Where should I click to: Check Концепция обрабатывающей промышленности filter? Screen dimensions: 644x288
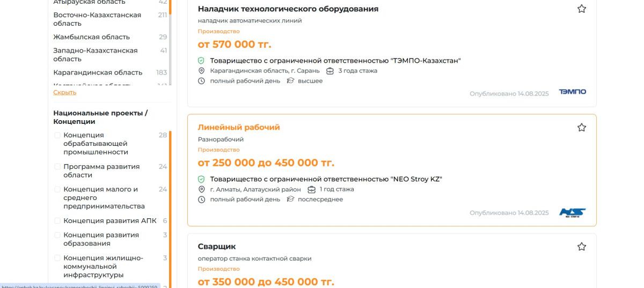tap(57, 135)
